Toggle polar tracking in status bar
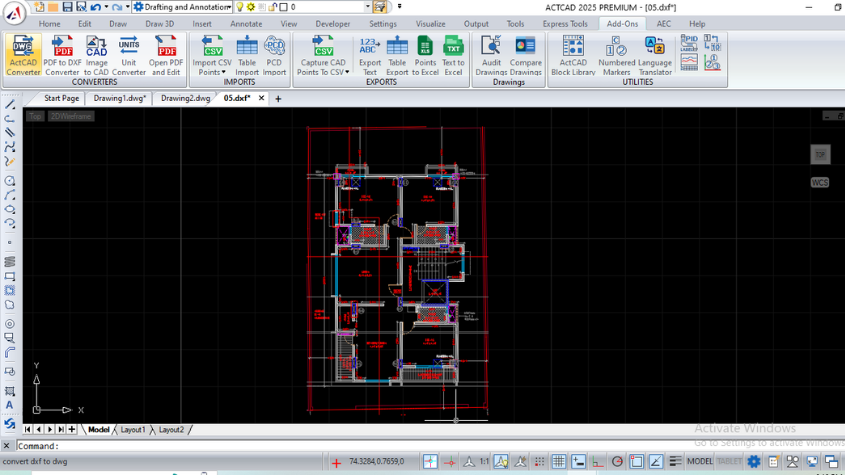Viewport: 845px width, 475px height. coord(617,462)
